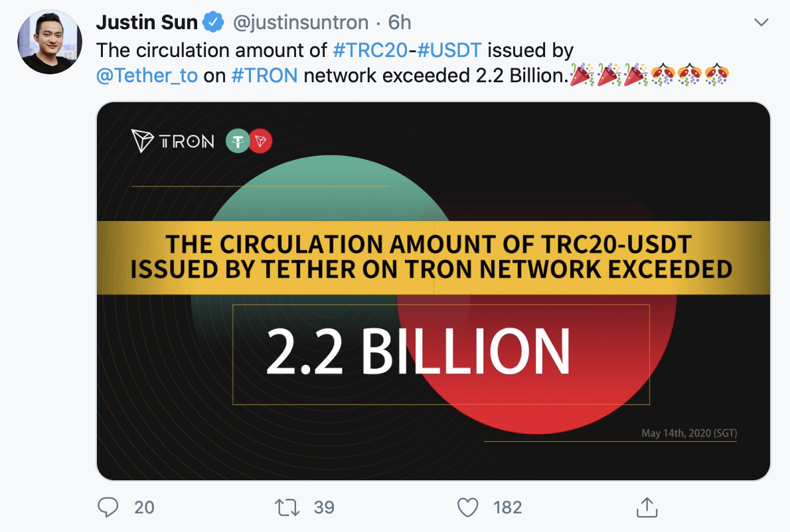Open the share tweet icon
Image resolution: width=790 pixels, height=532 pixels.
point(646,507)
